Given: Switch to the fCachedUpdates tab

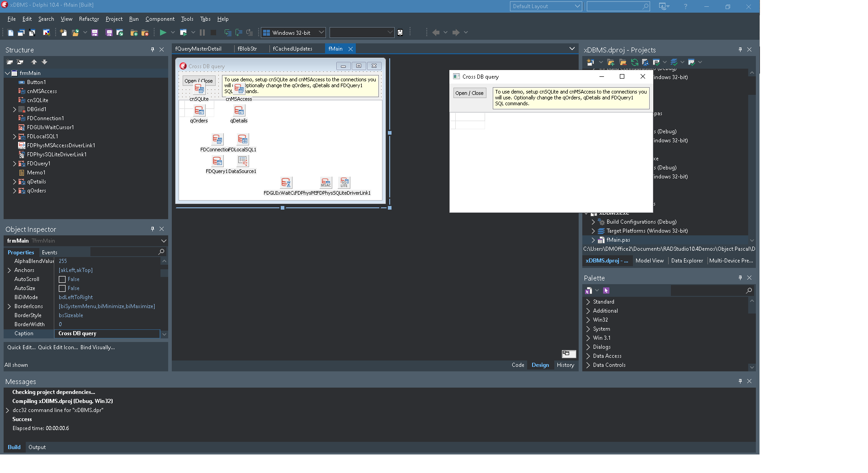Looking at the screenshot, I should pyautogui.click(x=292, y=49).
